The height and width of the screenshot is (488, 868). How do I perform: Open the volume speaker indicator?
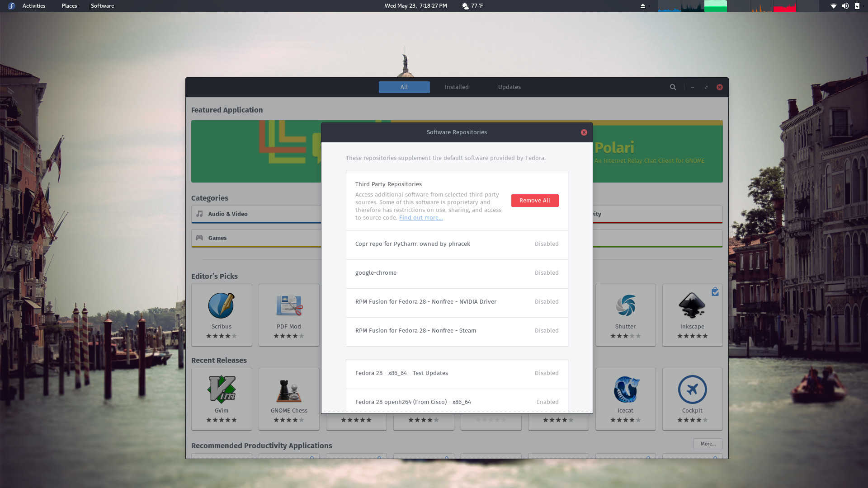[845, 6]
